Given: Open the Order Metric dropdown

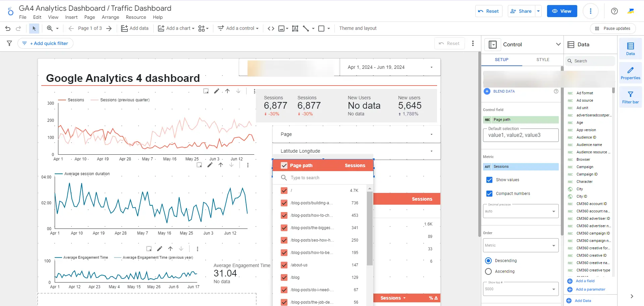Looking at the screenshot, I should pos(521,245).
